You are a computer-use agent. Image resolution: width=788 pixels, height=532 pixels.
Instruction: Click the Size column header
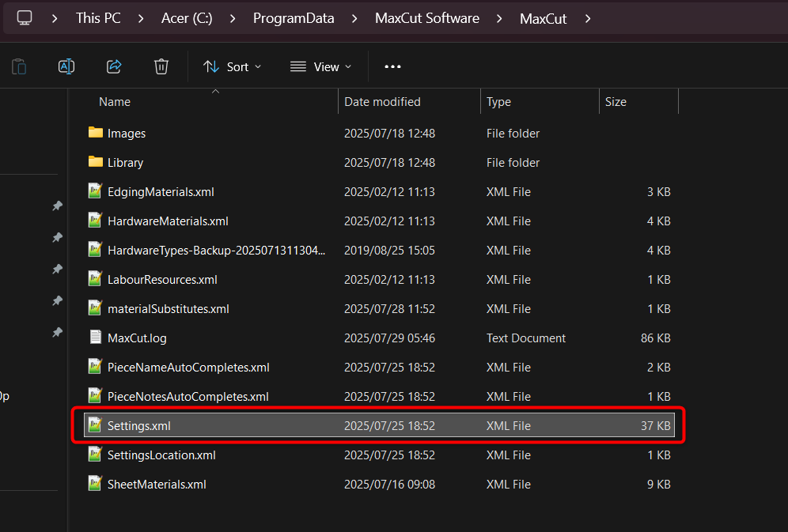click(x=616, y=101)
